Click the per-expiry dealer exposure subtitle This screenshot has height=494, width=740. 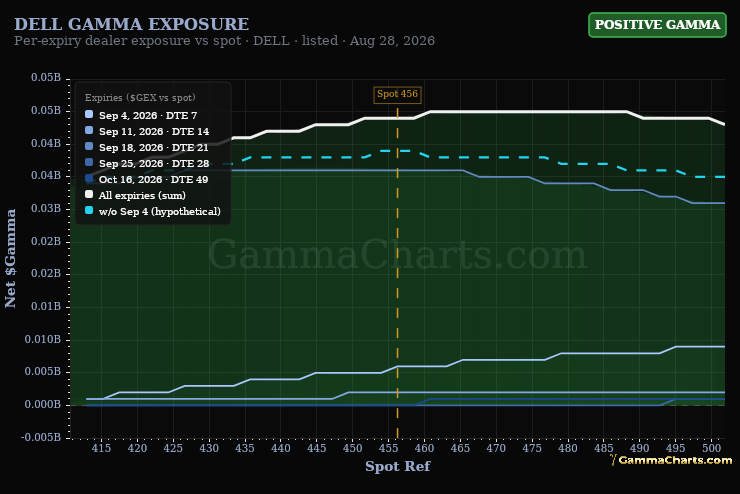click(x=224, y=41)
